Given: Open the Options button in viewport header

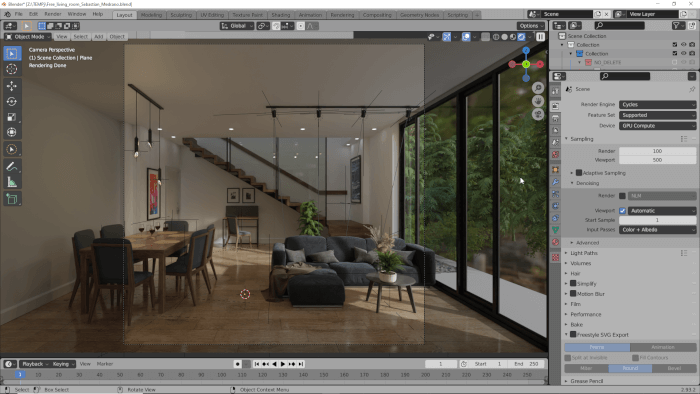Looking at the screenshot, I should 531,26.
